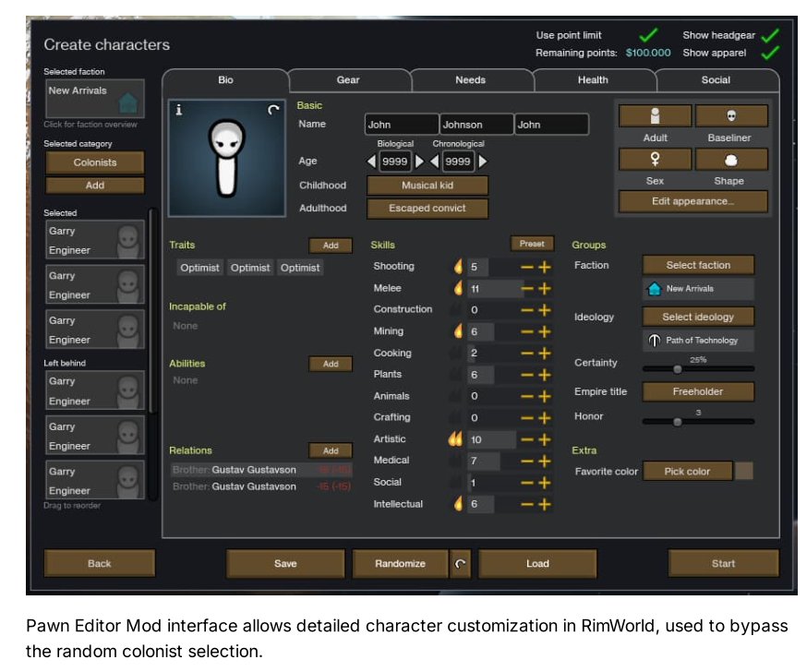Decrease chronological age with left arrow

(434, 162)
